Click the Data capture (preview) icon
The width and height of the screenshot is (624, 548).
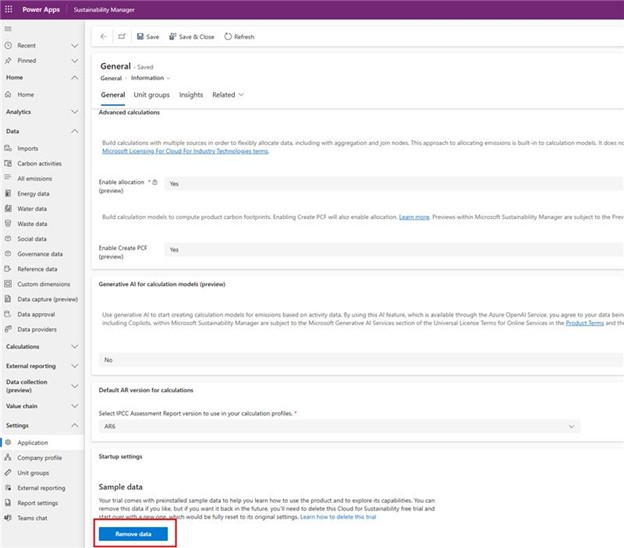tap(8, 299)
